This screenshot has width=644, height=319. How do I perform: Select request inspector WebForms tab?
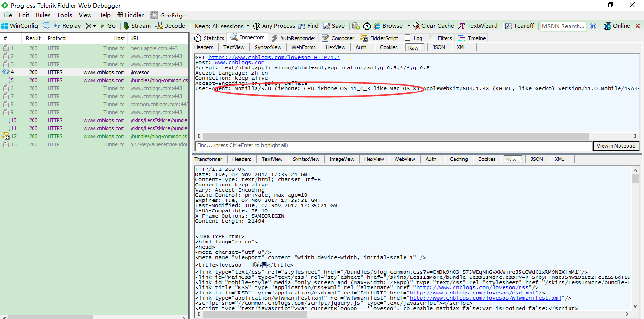(304, 47)
